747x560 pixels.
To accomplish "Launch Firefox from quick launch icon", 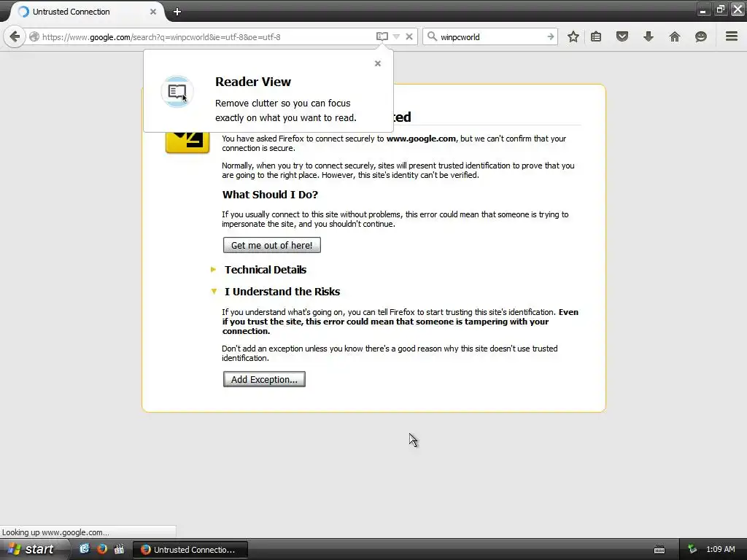I will tap(101, 549).
